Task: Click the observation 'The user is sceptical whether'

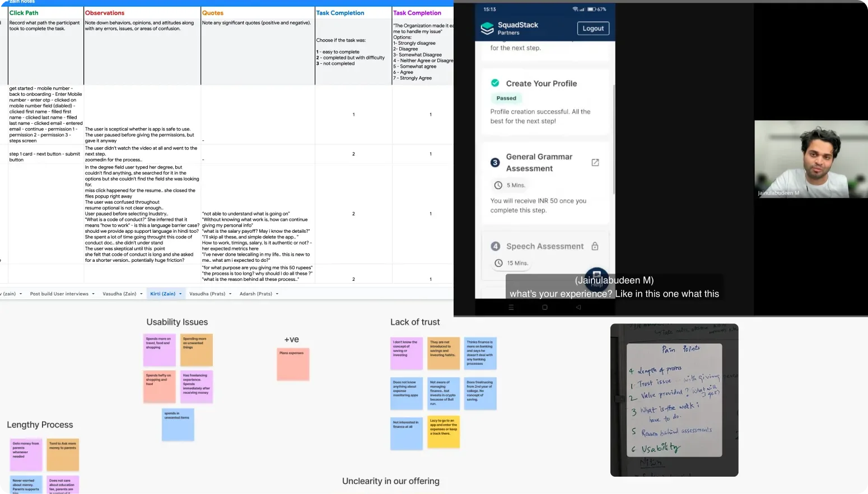Action: tap(142, 115)
